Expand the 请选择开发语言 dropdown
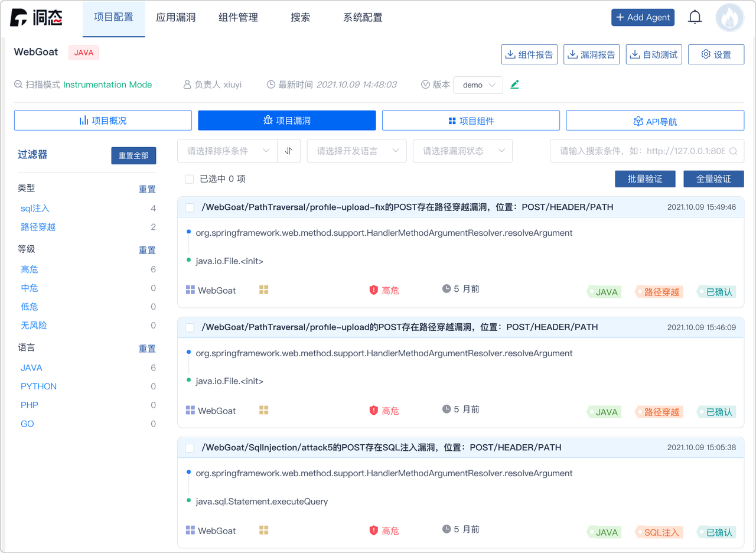The width and height of the screenshot is (756, 553). click(x=357, y=151)
